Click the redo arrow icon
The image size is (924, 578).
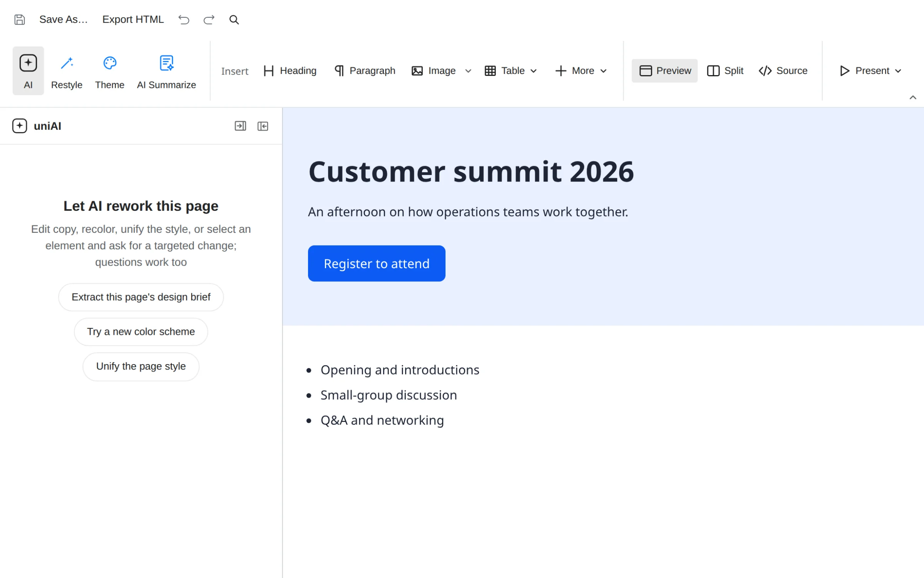coord(209,19)
